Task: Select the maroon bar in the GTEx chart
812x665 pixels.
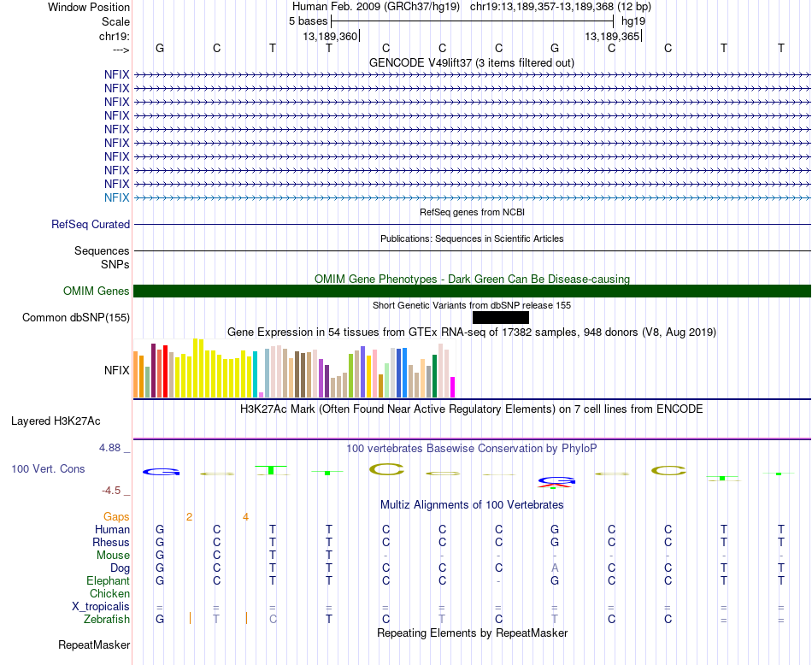Action: point(153,370)
